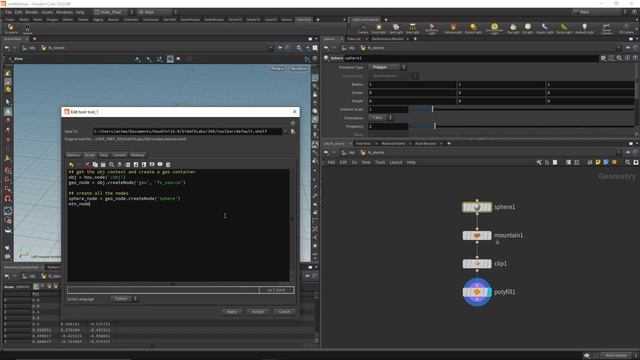This screenshot has height=360, width=640.
Task: Click the find magnifier in network editor toolbar
Action: click(x=628, y=162)
